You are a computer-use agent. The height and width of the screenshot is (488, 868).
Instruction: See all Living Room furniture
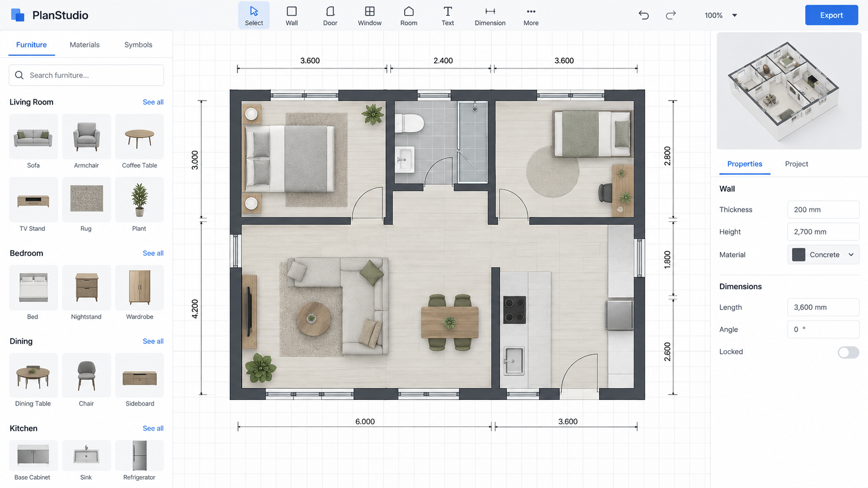point(153,102)
